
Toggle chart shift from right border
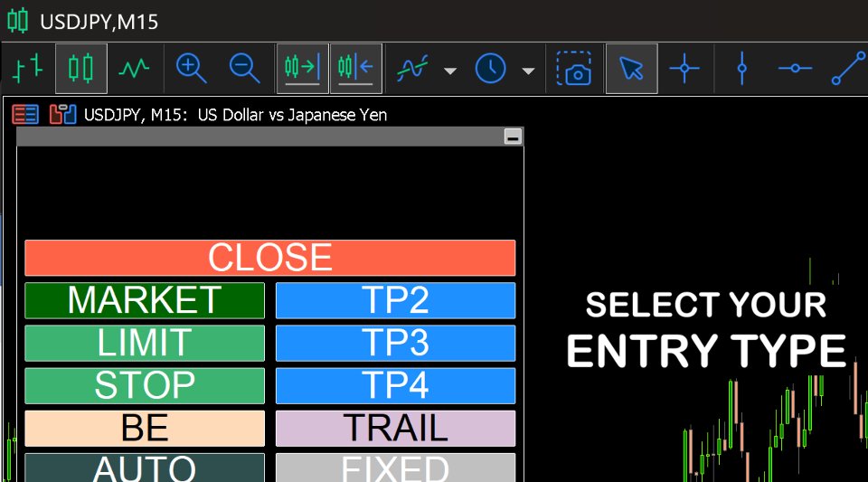356,69
